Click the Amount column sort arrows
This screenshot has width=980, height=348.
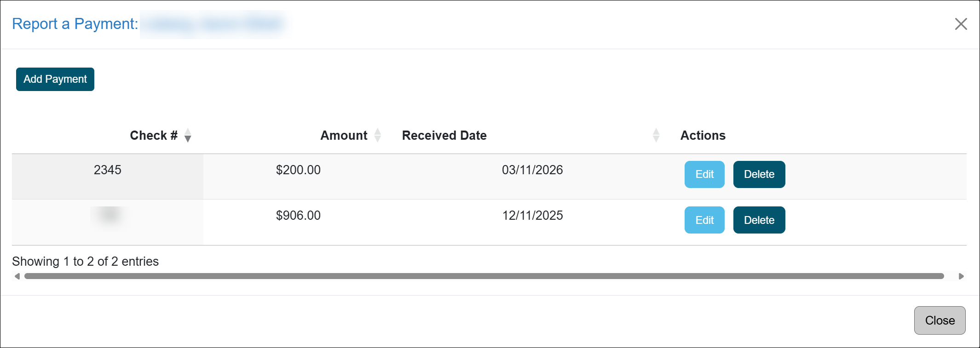pos(378,136)
